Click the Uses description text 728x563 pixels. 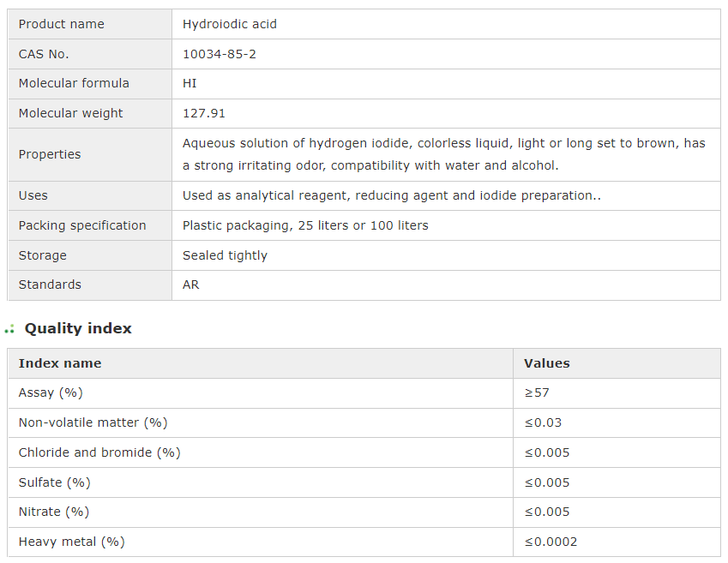tap(391, 195)
